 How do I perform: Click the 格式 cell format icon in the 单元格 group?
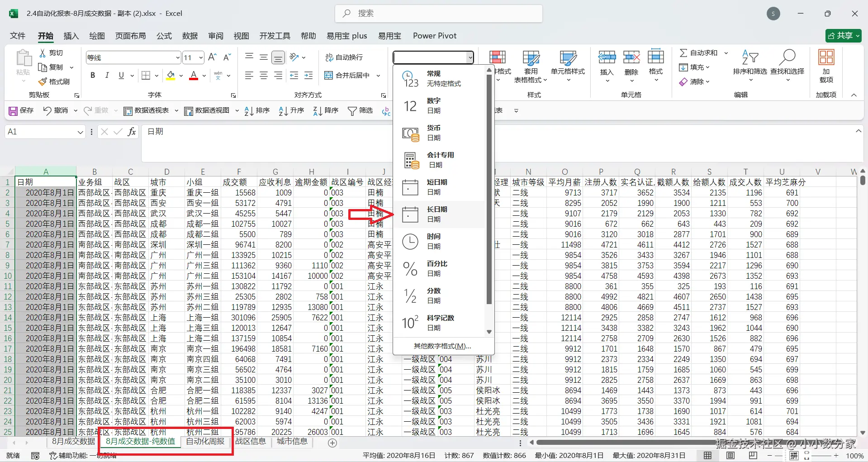point(656,57)
